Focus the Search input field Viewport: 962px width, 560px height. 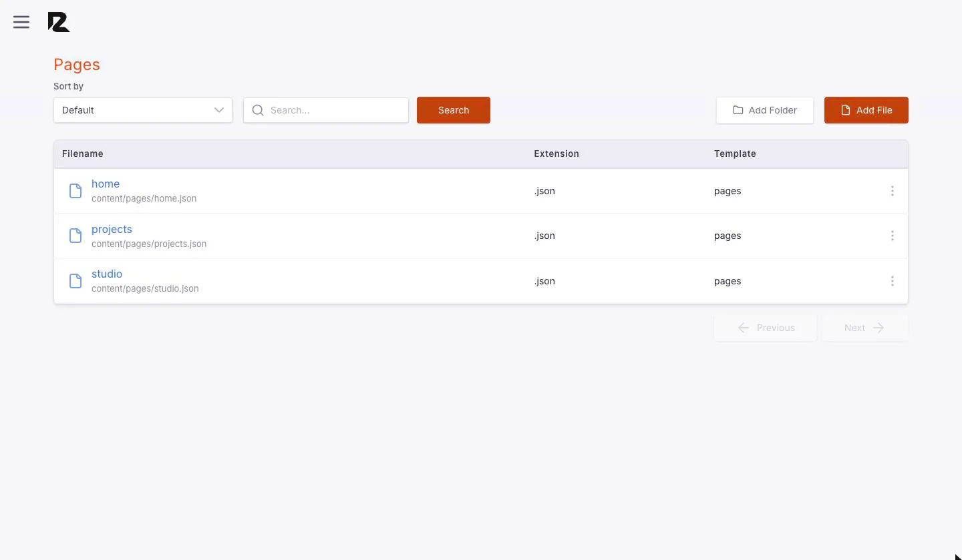(x=326, y=110)
